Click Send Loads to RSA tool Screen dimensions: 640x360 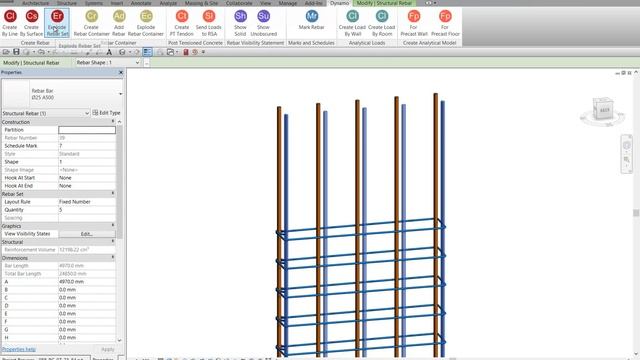(x=209, y=23)
